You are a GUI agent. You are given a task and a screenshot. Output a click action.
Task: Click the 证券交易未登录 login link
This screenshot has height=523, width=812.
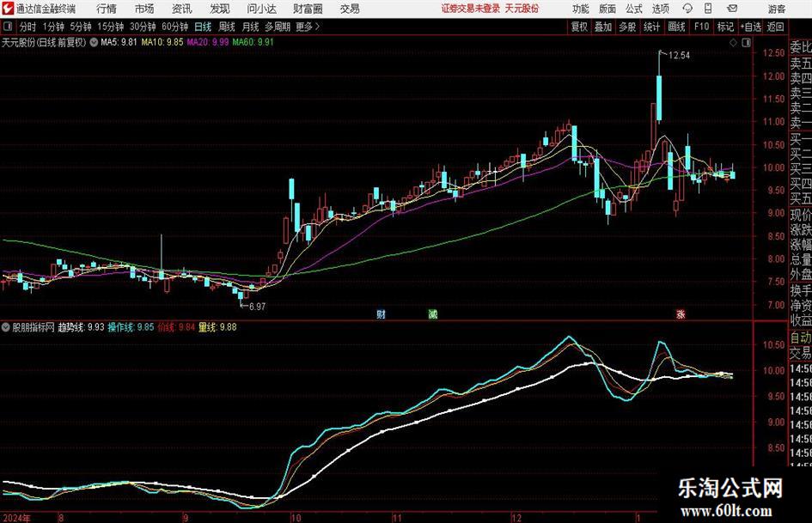coord(471,9)
